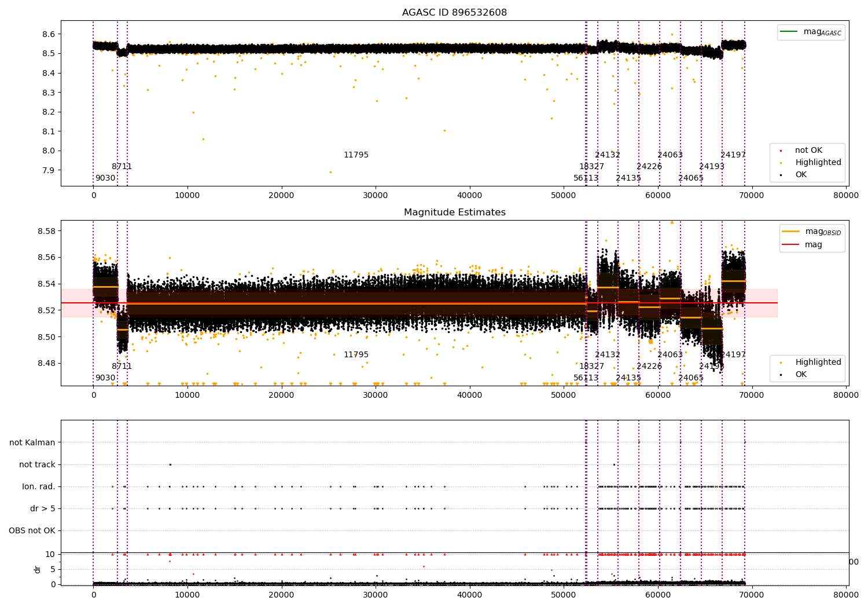
Task: Click x-axis tick '30000' under bottom plot
Action: pyautogui.click(x=376, y=595)
